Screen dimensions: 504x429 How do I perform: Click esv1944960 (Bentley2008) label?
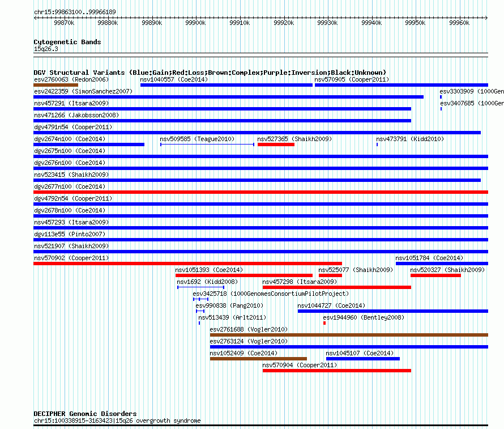[x=364, y=317]
